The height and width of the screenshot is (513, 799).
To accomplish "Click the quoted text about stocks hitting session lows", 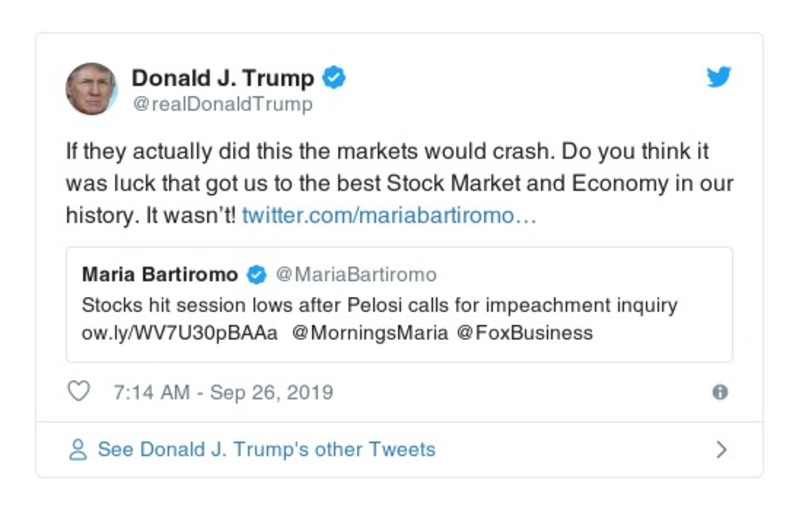I will click(379, 304).
